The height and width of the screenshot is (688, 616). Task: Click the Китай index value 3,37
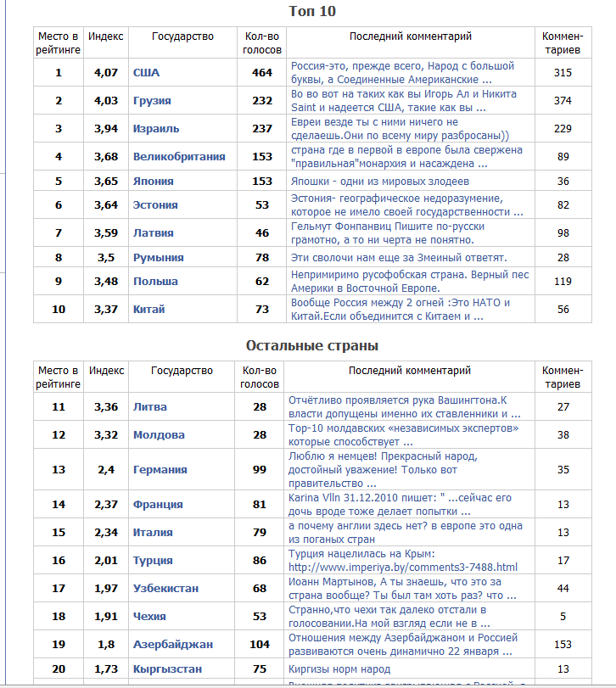(106, 310)
